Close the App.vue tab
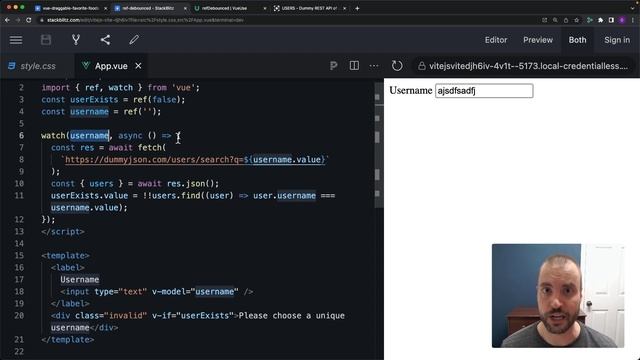 tap(138, 66)
